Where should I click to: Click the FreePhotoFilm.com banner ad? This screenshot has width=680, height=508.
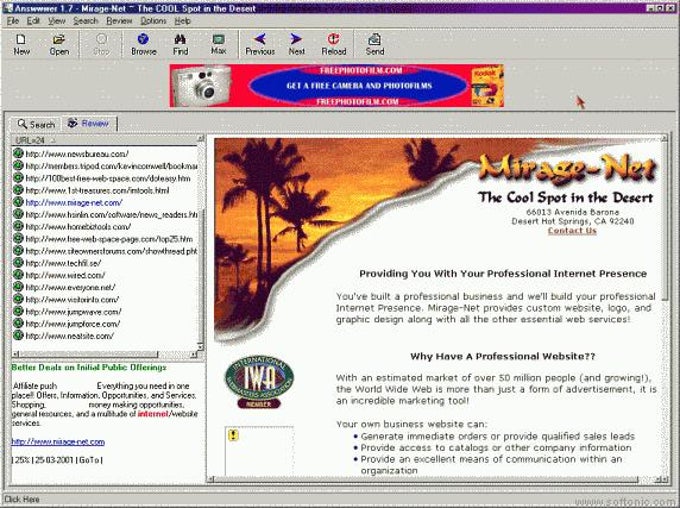click(337, 85)
